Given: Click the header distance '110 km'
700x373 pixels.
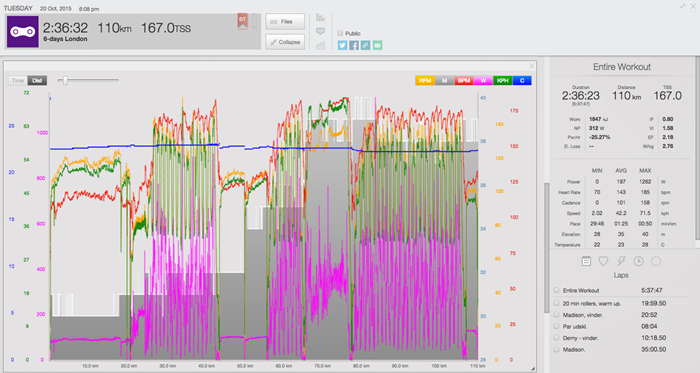Looking at the screenshot, I should pos(114,28).
